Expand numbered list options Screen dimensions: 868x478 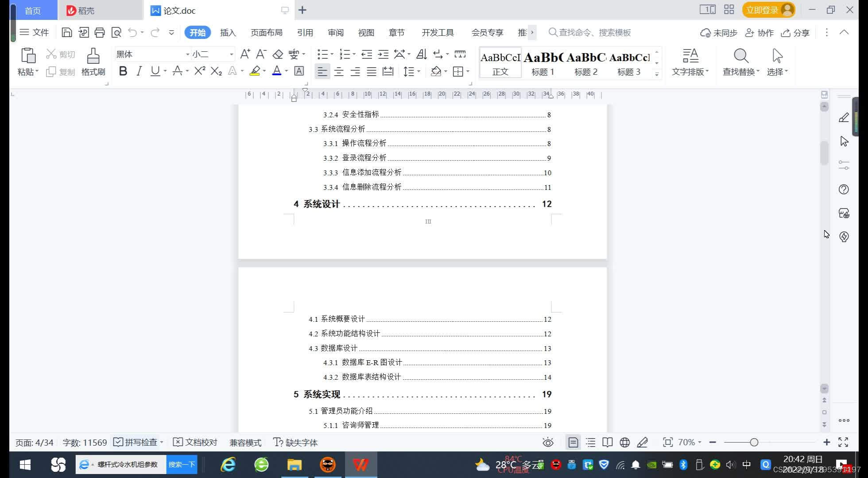[x=354, y=54]
